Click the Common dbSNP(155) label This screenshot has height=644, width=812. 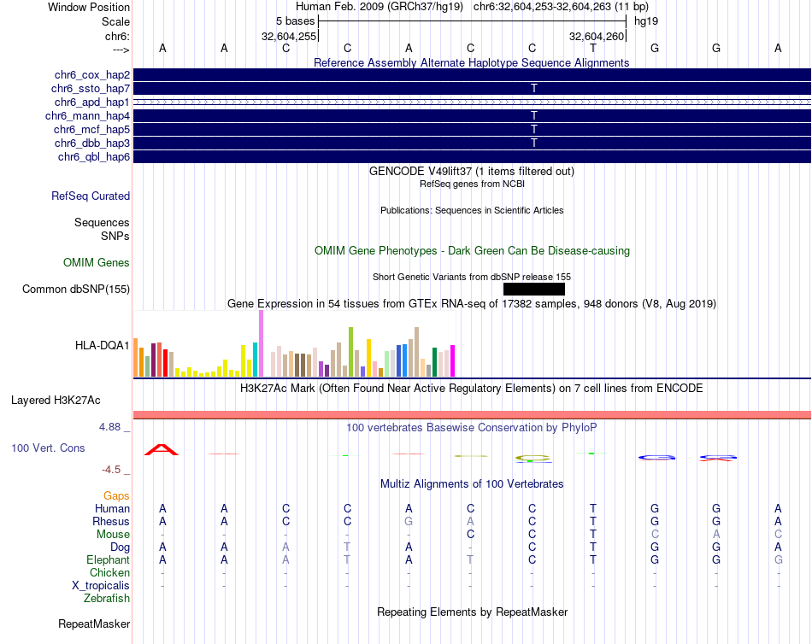pyautogui.click(x=76, y=289)
